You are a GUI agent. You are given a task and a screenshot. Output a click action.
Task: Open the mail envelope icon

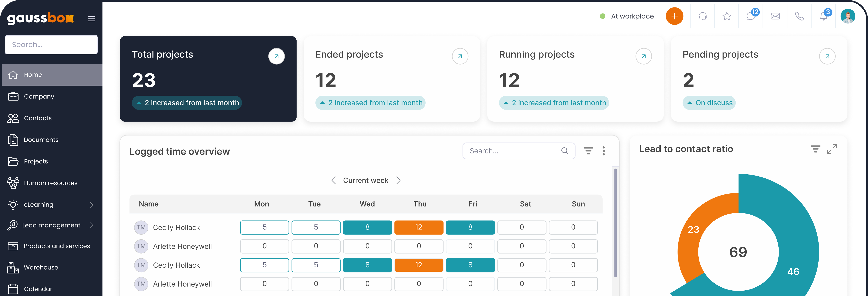tap(775, 16)
